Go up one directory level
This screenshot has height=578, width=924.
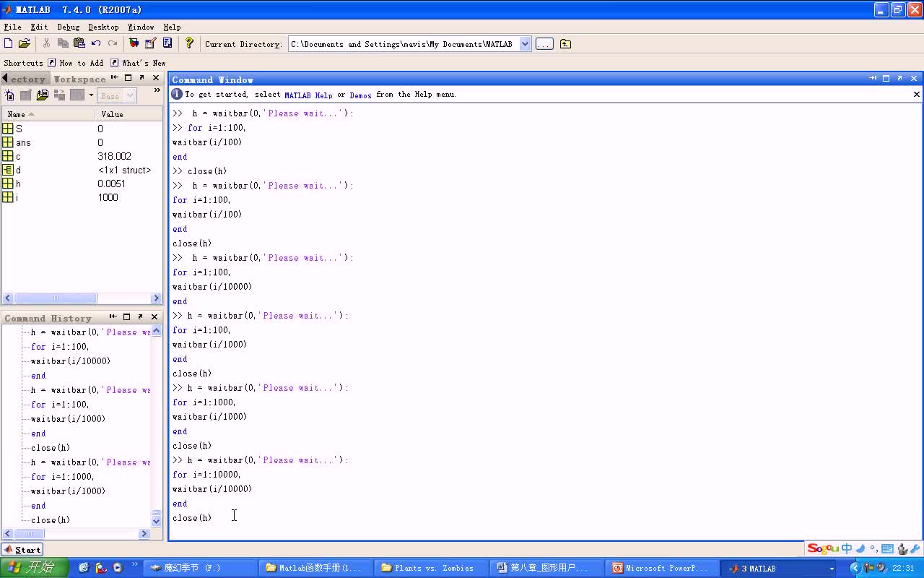[565, 44]
